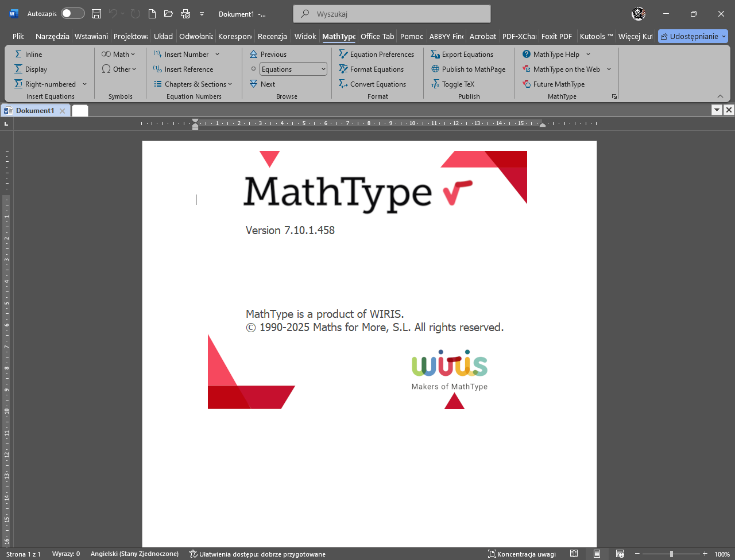This screenshot has width=735, height=560.
Task: Open a new blank document tab
Action: pyautogui.click(x=80, y=111)
